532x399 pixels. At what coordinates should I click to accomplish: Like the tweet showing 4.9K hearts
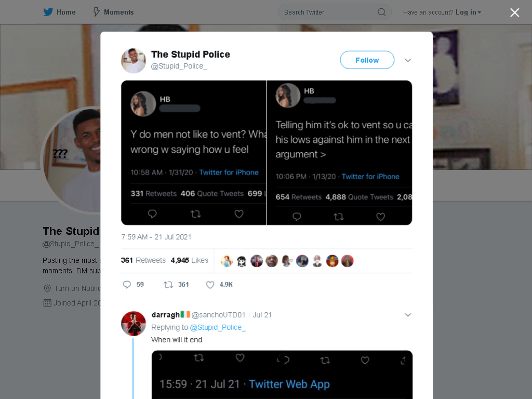(210, 284)
